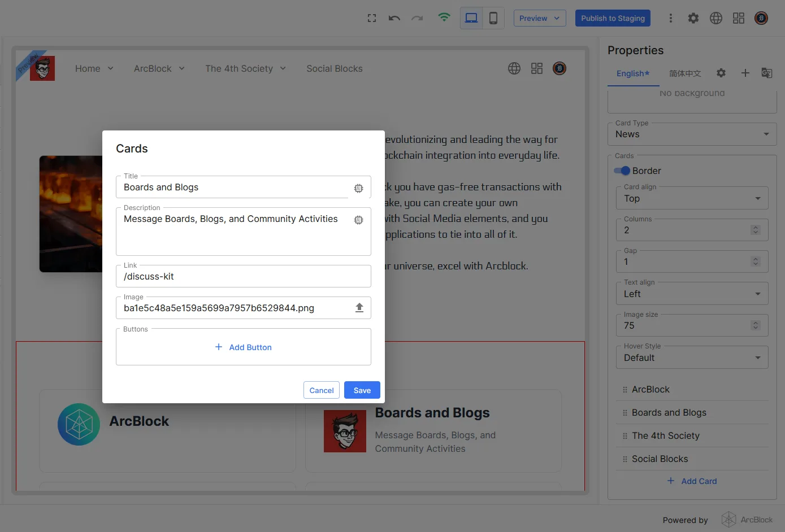Open language globe in top editor toolbar

(716, 18)
